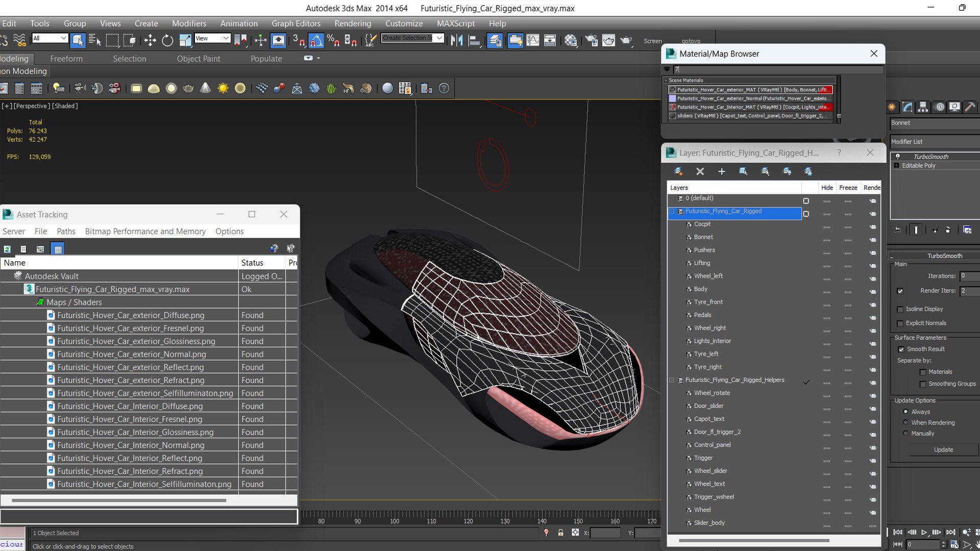Click the teapot primitive icon in ribbon
Screen dimensions: 980x551
[188, 88]
